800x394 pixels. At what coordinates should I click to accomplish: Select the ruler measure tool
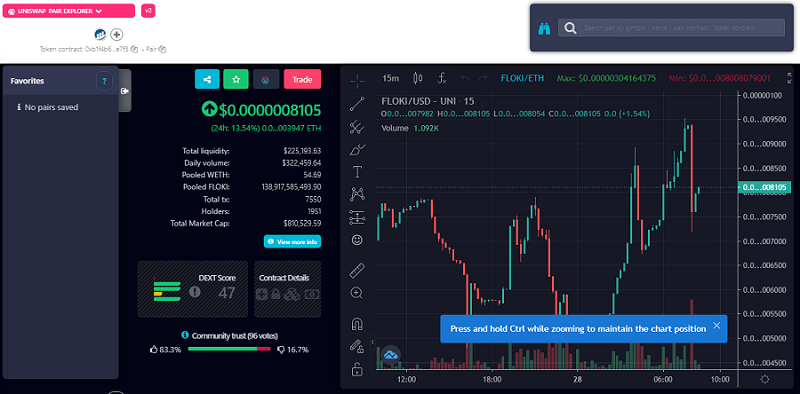pos(357,270)
